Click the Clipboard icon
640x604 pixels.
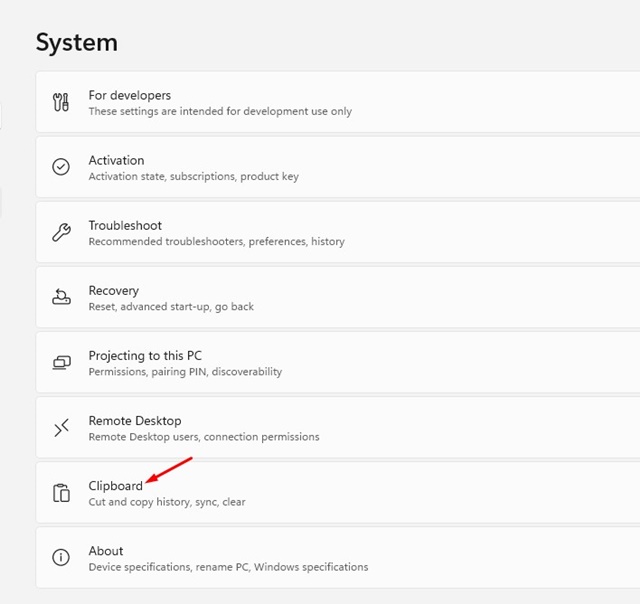(61, 492)
